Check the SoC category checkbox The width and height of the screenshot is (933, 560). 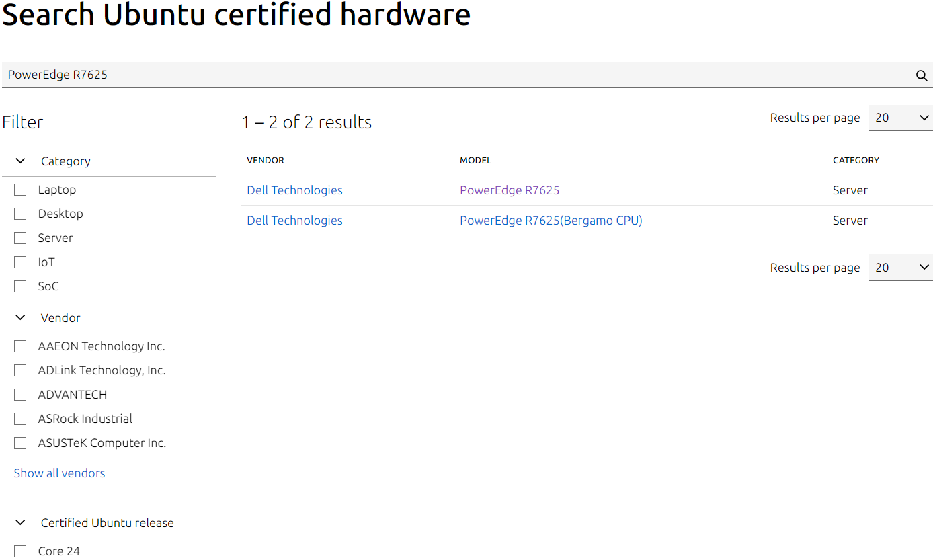tap(20, 286)
